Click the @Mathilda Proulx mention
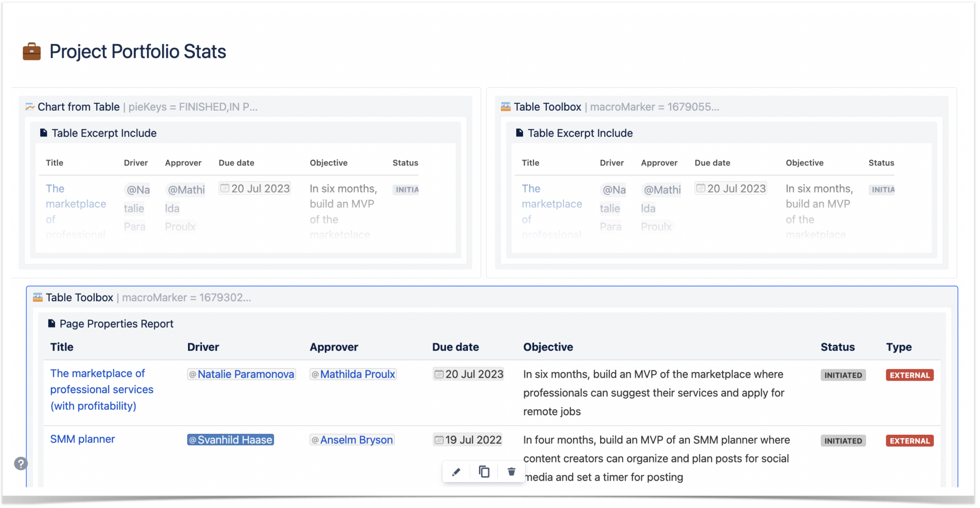The image size is (980, 508). click(x=353, y=374)
